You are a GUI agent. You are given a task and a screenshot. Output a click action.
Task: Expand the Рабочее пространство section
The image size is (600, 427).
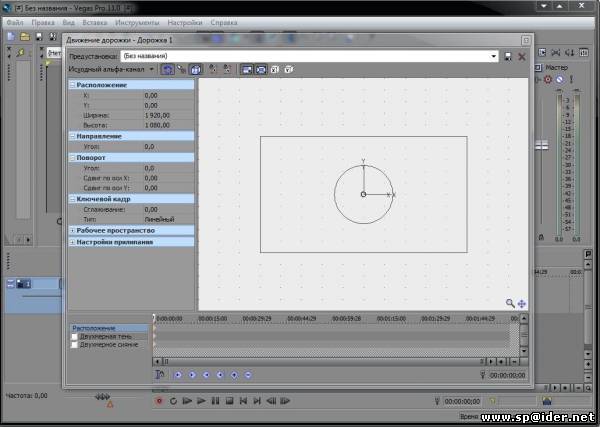[72, 230]
